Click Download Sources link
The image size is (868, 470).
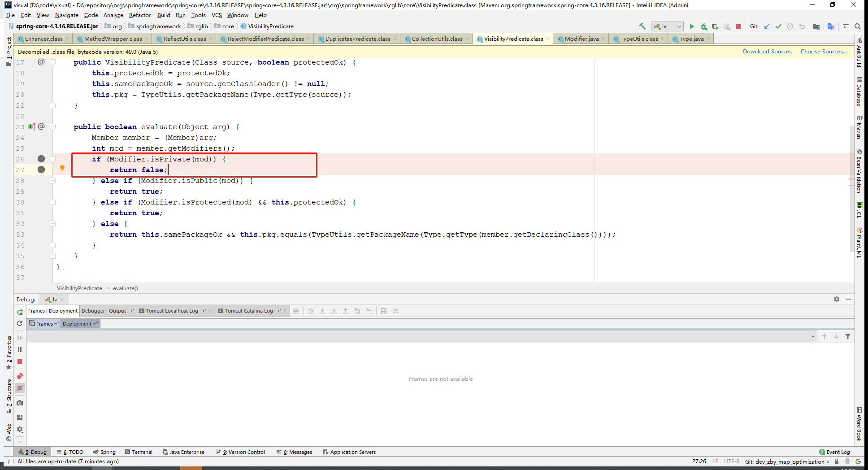click(767, 52)
